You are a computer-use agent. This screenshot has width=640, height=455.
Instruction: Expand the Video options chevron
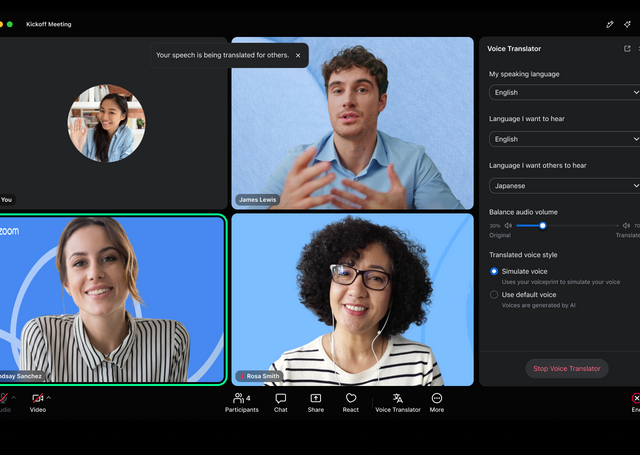[49, 397]
